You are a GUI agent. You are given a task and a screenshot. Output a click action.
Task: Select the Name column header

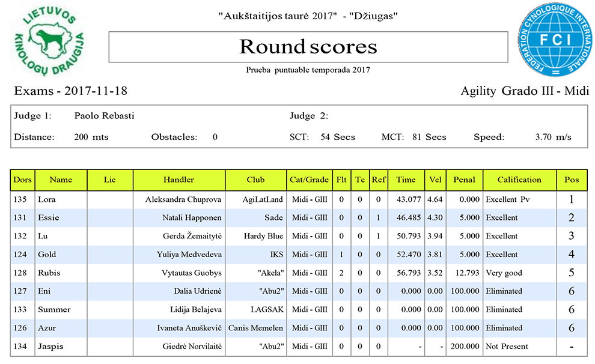(61, 180)
